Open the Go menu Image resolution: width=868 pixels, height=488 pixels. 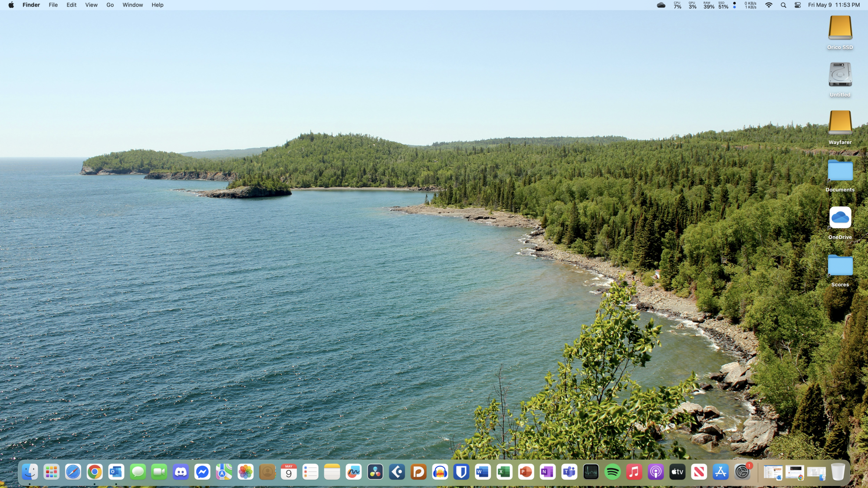(x=110, y=5)
